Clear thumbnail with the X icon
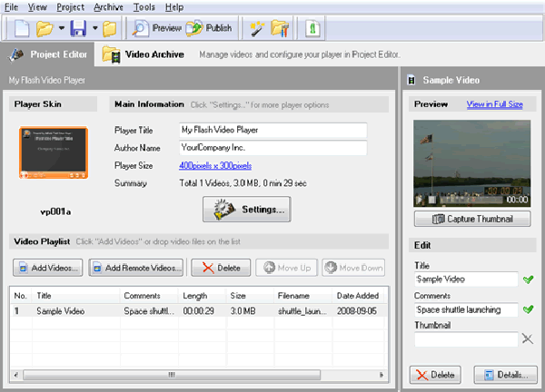This screenshot has height=392, width=545. pos(528,338)
